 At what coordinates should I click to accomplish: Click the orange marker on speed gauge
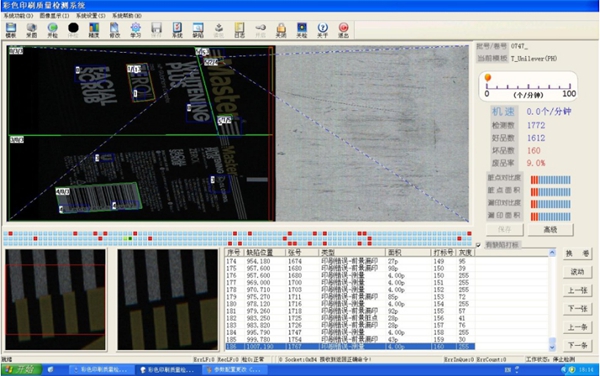488,78
